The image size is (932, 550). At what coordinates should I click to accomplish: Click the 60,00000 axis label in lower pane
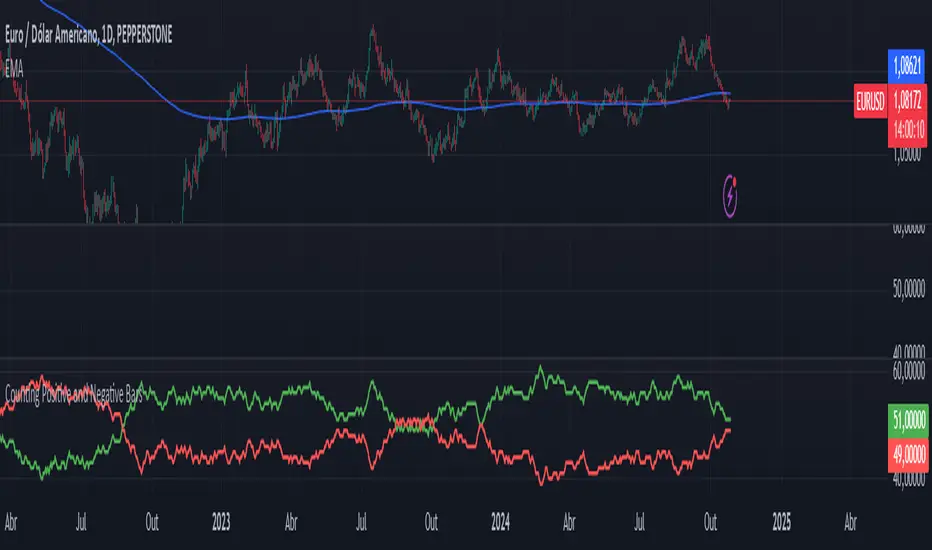pyautogui.click(x=909, y=371)
